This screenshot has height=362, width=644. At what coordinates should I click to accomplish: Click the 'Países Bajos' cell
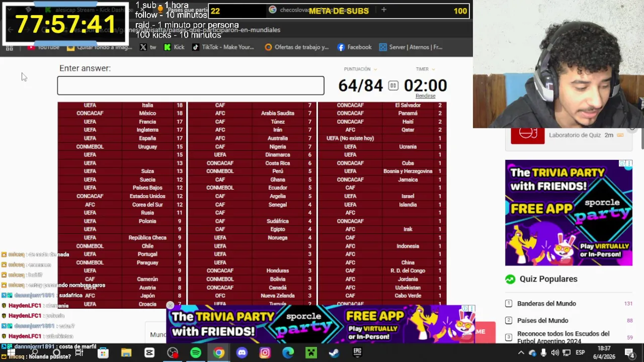147,188
